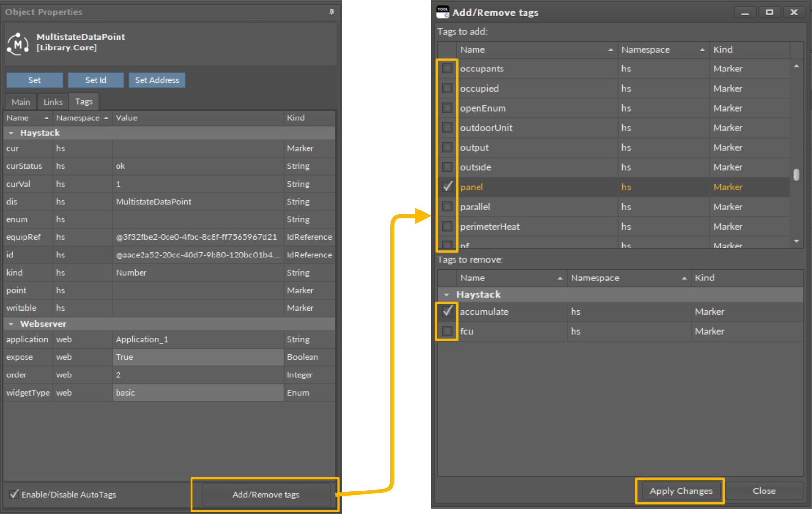Viewport: 812px width, 514px height.
Task: Check the occupied tag checkbox
Action: pyautogui.click(x=447, y=88)
